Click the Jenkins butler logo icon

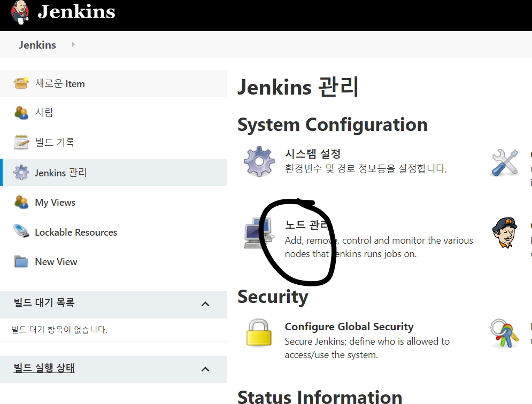(20, 12)
